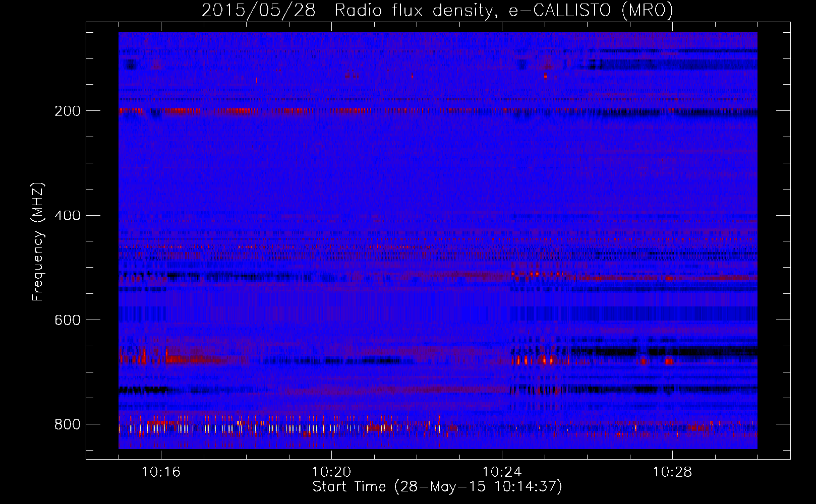The height and width of the screenshot is (504, 816).
Task: Click the 600 frequency tick label
Action: pos(68,321)
